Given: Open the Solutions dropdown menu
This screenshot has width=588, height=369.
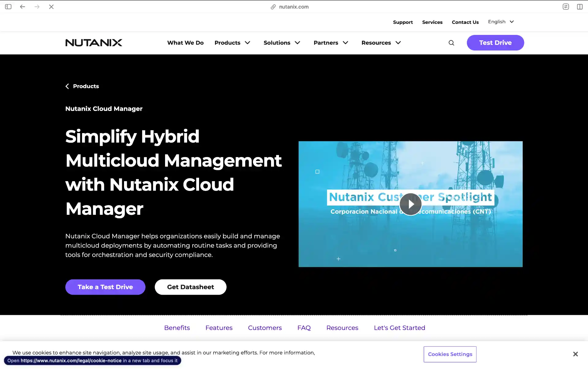Looking at the screenshot, I should point(281,43).
